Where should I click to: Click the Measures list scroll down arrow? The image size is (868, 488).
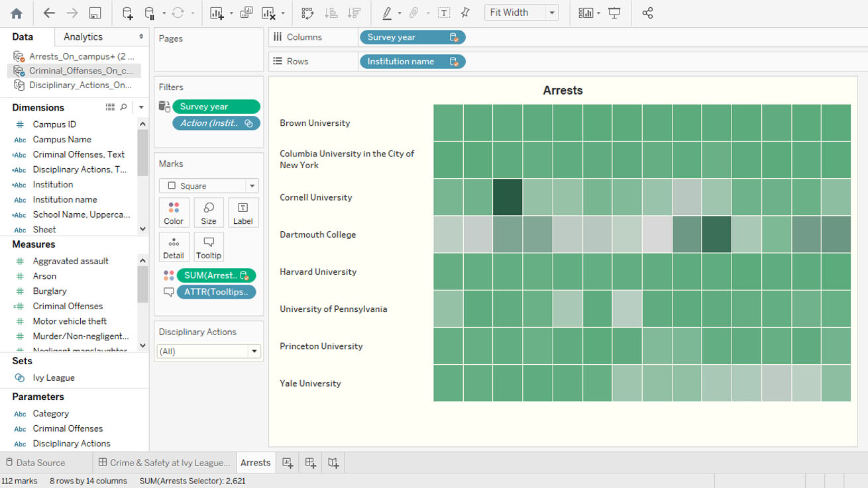[142, 345]
